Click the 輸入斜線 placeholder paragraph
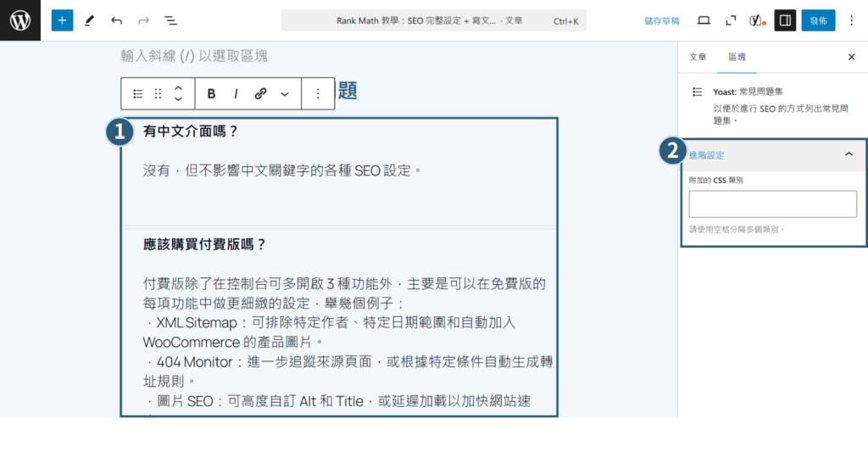 pos(194,55)
